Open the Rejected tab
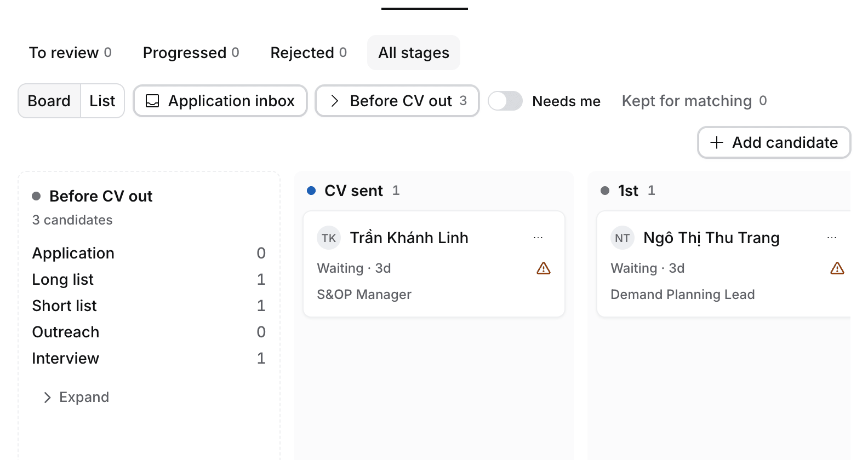Viewport: 868px width, 460px height. [x=309, y=53]
